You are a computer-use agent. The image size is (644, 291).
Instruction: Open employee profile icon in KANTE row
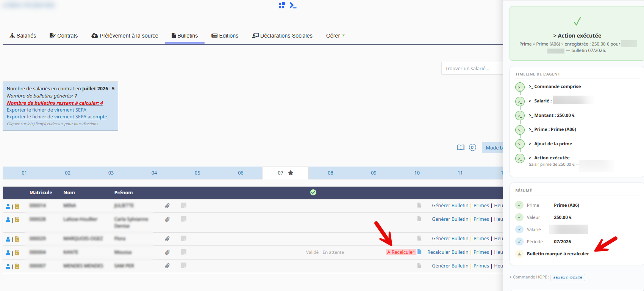[8, 253]
